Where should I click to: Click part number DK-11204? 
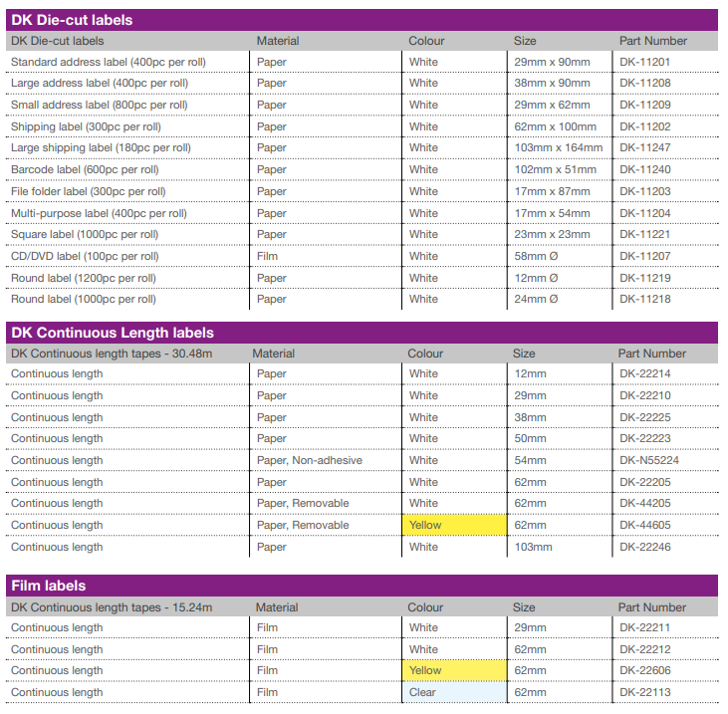[645, 213]
